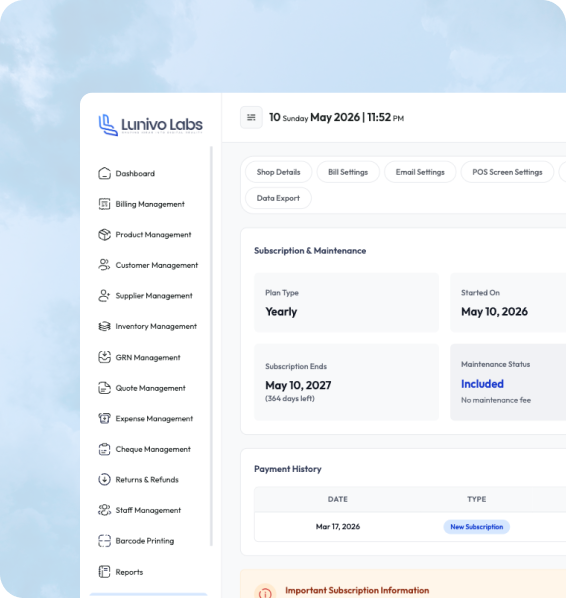The height and width of the screenshot is (598, 566).
Task: Click the TYPE column header
Action: 476,499
